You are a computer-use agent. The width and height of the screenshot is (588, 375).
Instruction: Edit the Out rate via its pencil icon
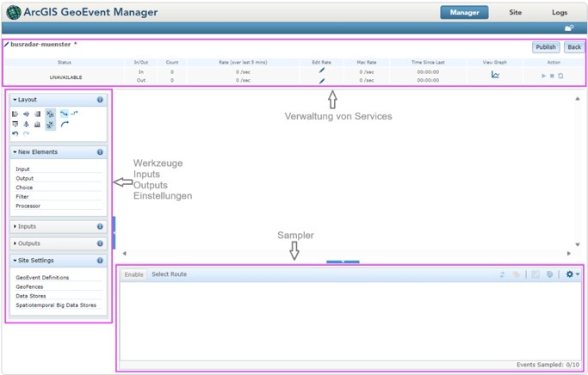pyautogui.click(x=322, y=81)
